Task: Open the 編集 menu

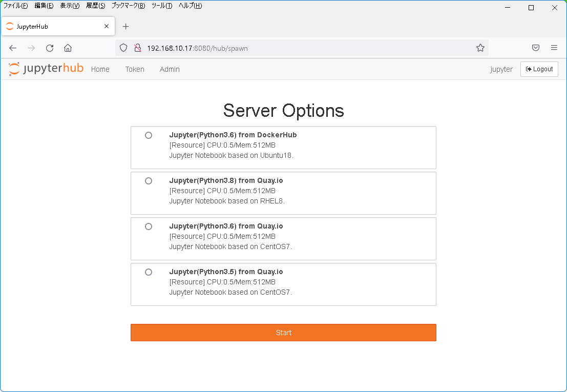Action: pyautogui.click(x=44, y=6)
